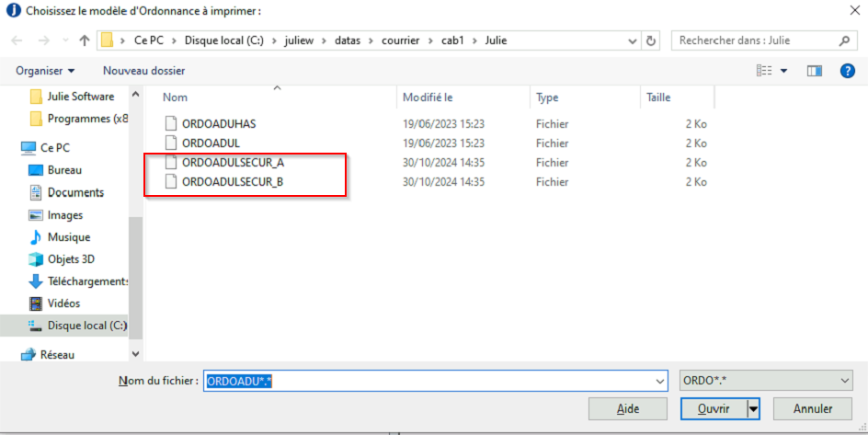
Task: Navigate to 'juliew' breadcrumb segment
Action: [x=299, y=40]
